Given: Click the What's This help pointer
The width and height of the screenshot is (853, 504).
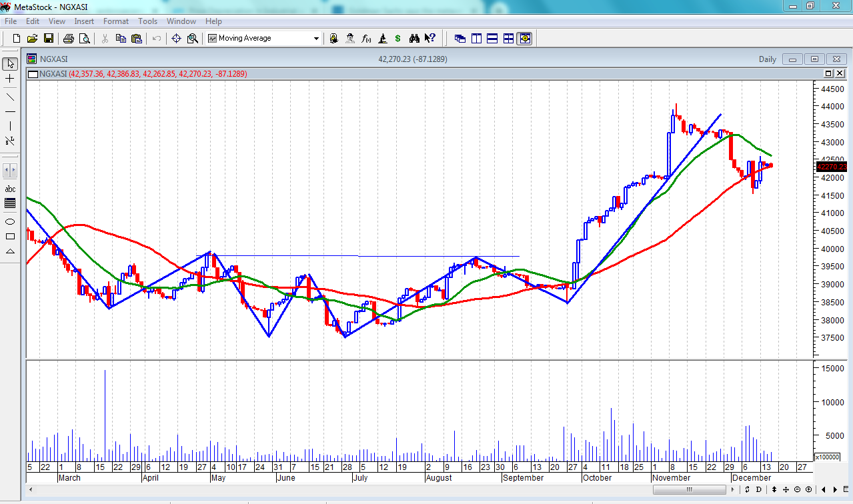Looking at the screenshot, I should coord(430,39).
